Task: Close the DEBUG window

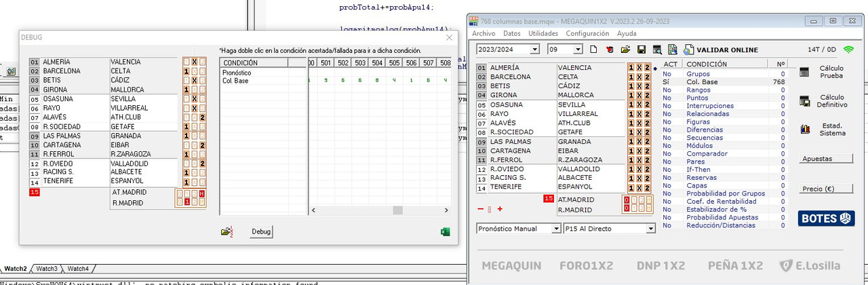Action: coord(448,37)
